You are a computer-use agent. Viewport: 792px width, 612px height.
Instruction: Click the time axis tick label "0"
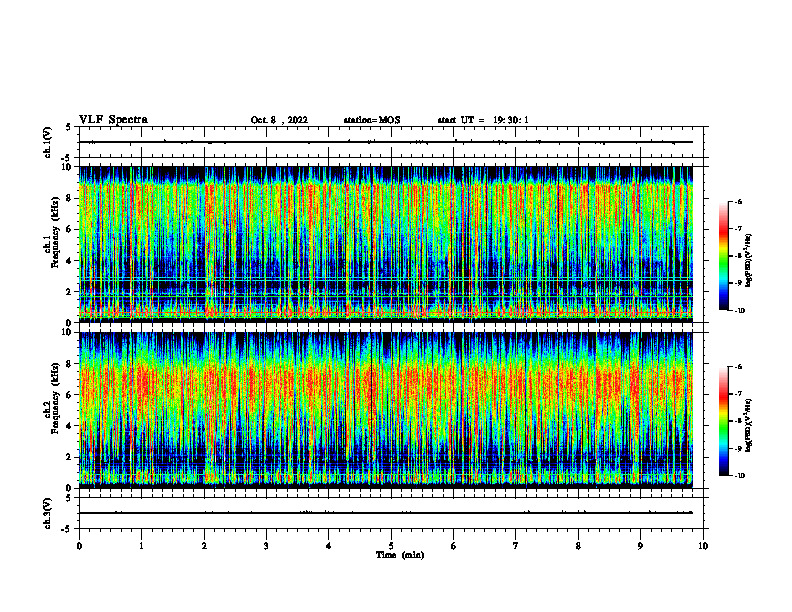pyautogui.click(x=79, y=546)
